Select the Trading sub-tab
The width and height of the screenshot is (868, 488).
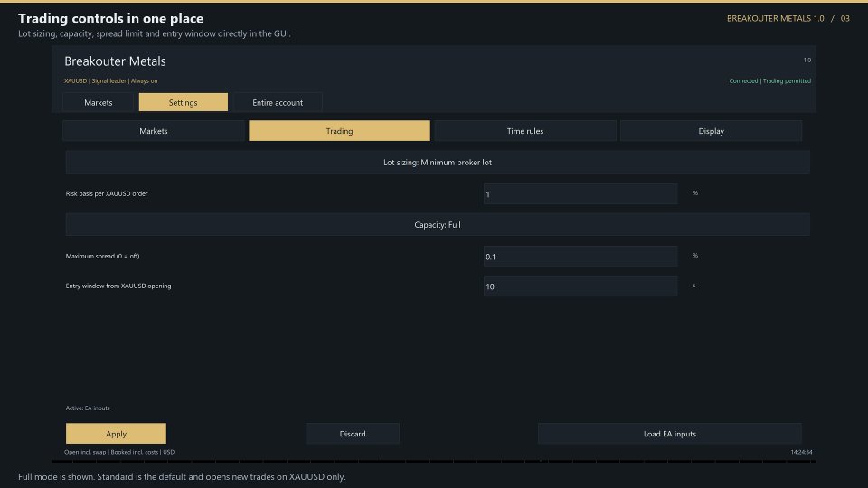(x=339, y=131)
